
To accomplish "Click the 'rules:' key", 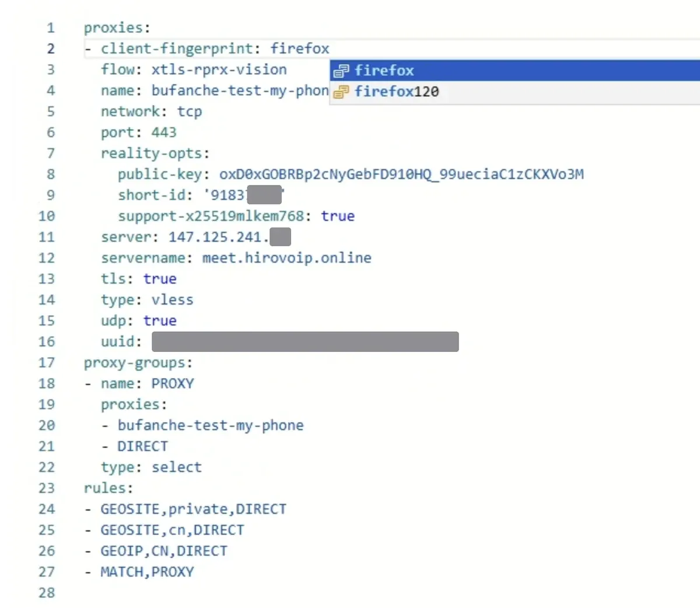I will coord(108,488).
